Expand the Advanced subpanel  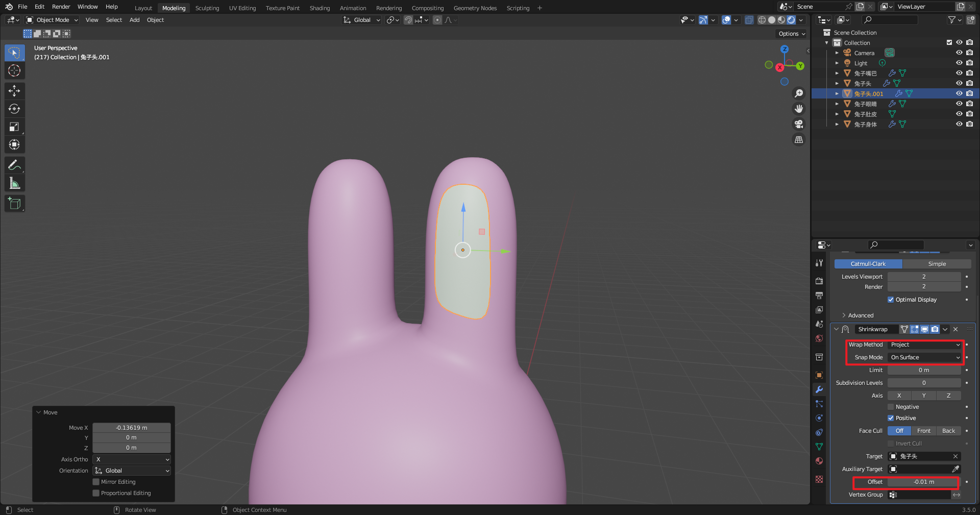857,315
